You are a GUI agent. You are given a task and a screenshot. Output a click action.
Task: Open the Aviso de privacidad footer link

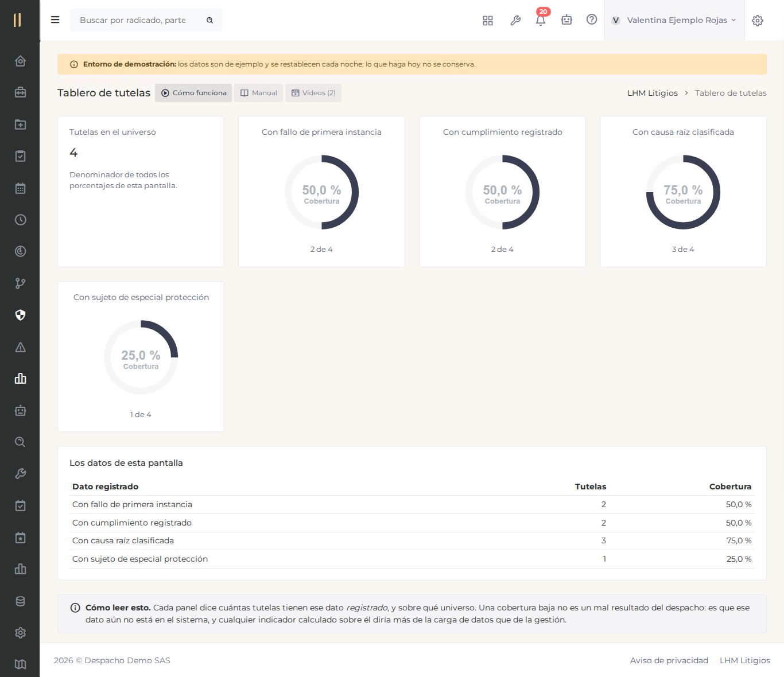pyautogui.click(x=669, y=660)
